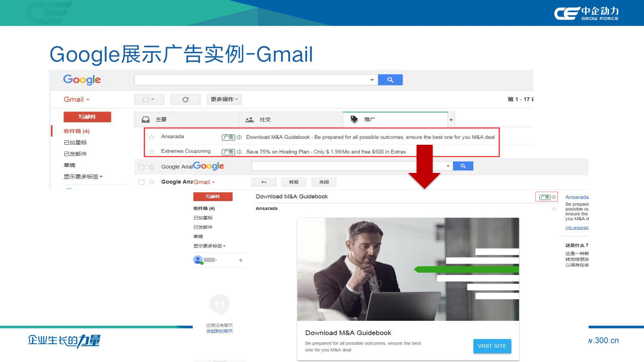
Task: Open the 更多操作 dropdown menu
Action: 224,99
